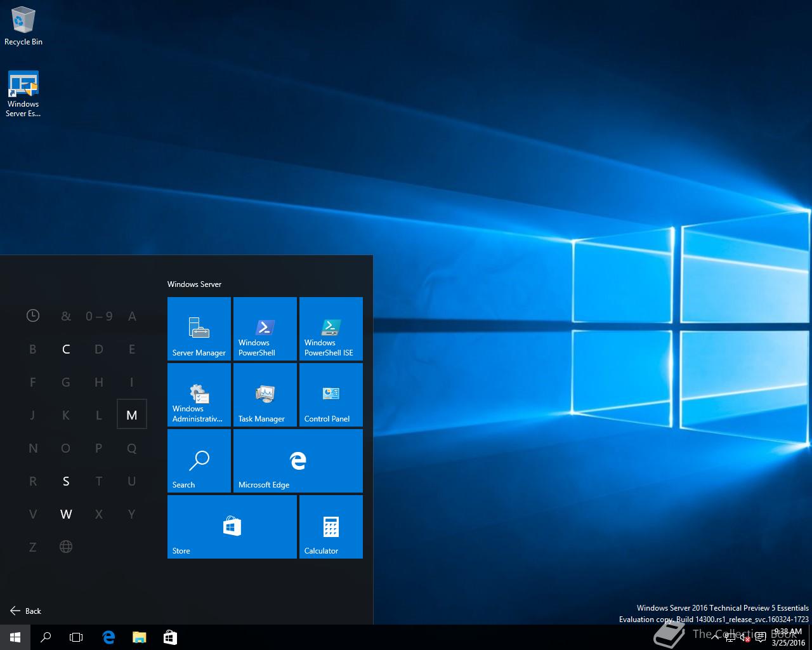
Task: Click letter A in the index
Action: coord(132,315)
